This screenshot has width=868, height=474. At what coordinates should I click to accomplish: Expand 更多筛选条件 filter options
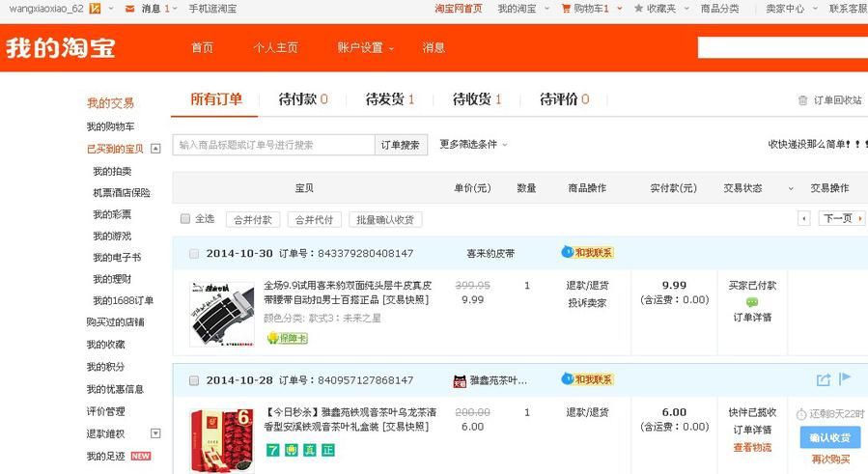coord(473,145)
